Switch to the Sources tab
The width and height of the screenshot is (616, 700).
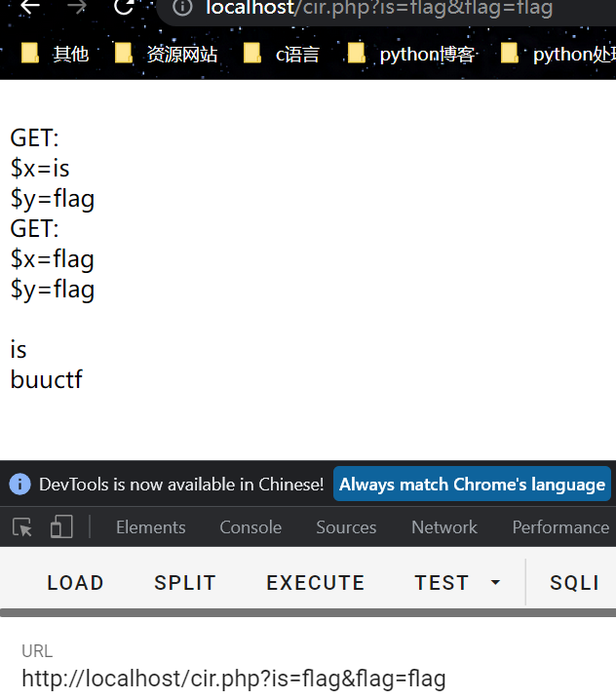346,527
